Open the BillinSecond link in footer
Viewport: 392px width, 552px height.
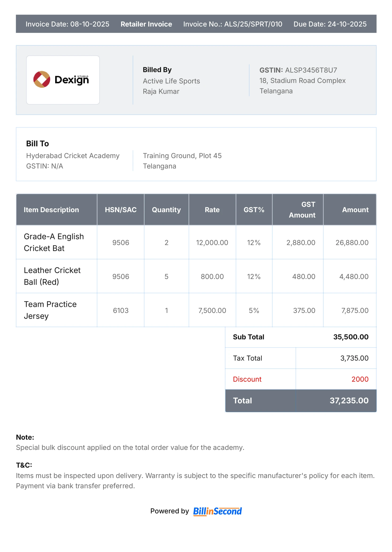pyautogui.click(x=217, y=511)
